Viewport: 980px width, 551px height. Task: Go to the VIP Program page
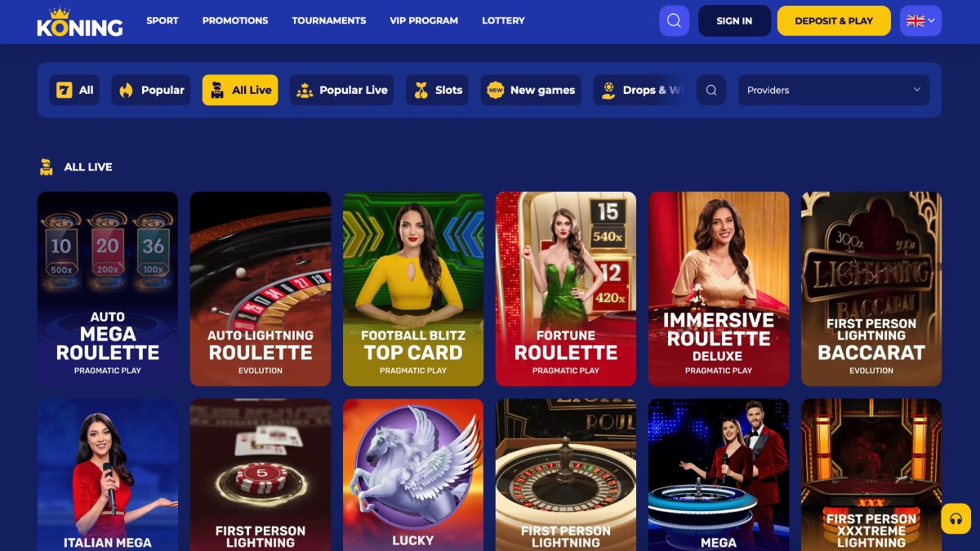tap(424, 20)
